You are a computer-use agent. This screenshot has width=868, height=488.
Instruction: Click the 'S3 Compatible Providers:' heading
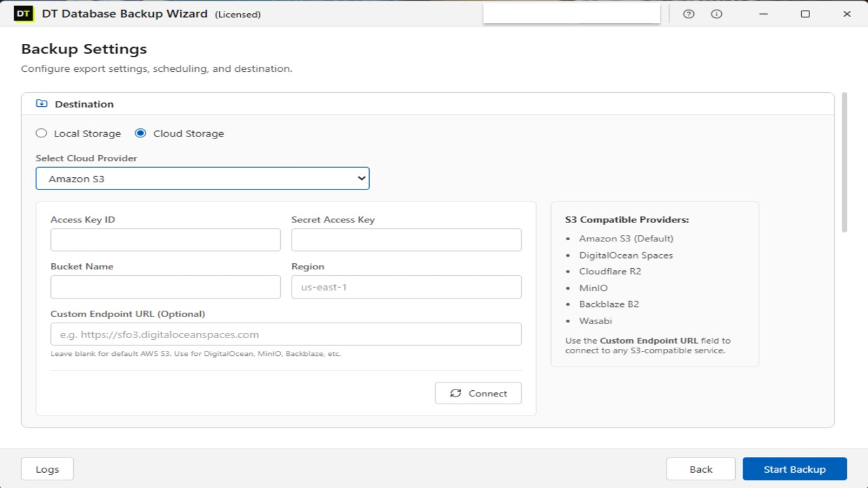point(627,220)
